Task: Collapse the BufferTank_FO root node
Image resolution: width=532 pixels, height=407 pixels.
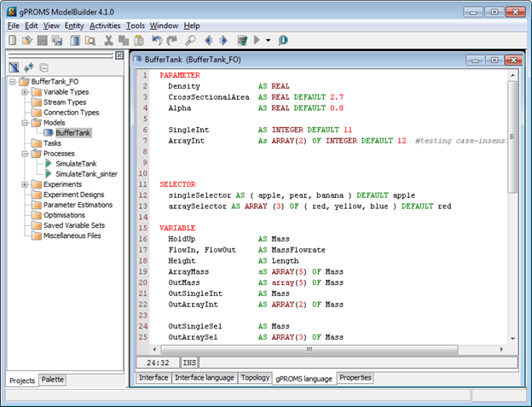Action: coord(13,82)
